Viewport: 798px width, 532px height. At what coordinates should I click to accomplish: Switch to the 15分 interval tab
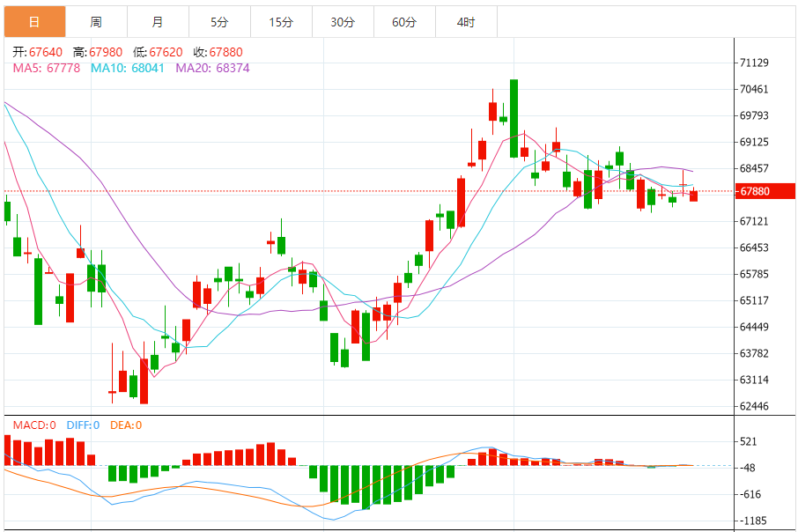281,22
